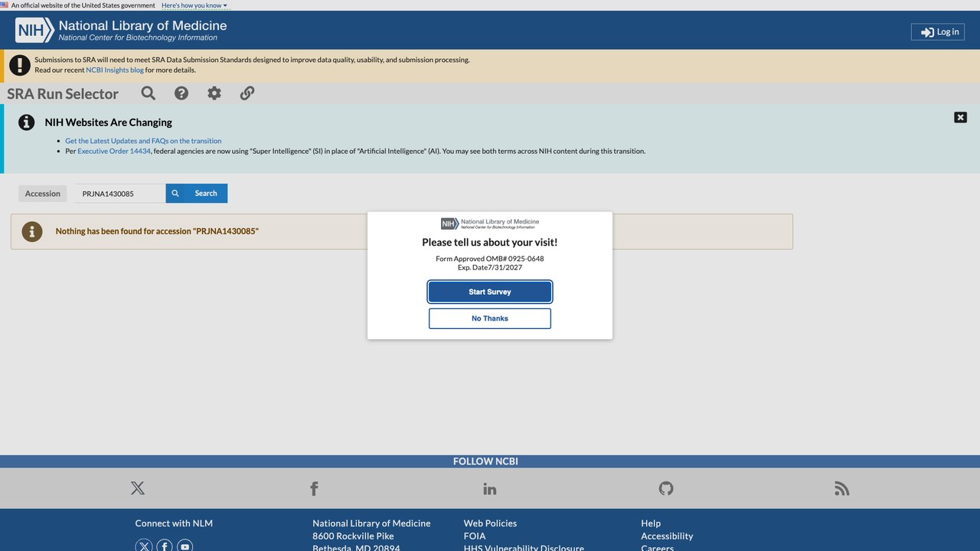This screenshot has width=980, height=551.
Task: Click "FOLLOW NCBI" footer heading
Action: click(x=485, y=461)
